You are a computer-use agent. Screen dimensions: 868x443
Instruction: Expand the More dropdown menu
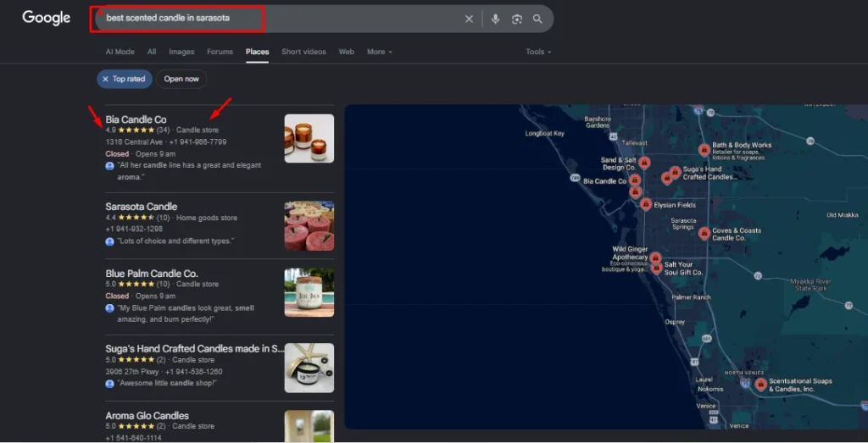(380, 52)
